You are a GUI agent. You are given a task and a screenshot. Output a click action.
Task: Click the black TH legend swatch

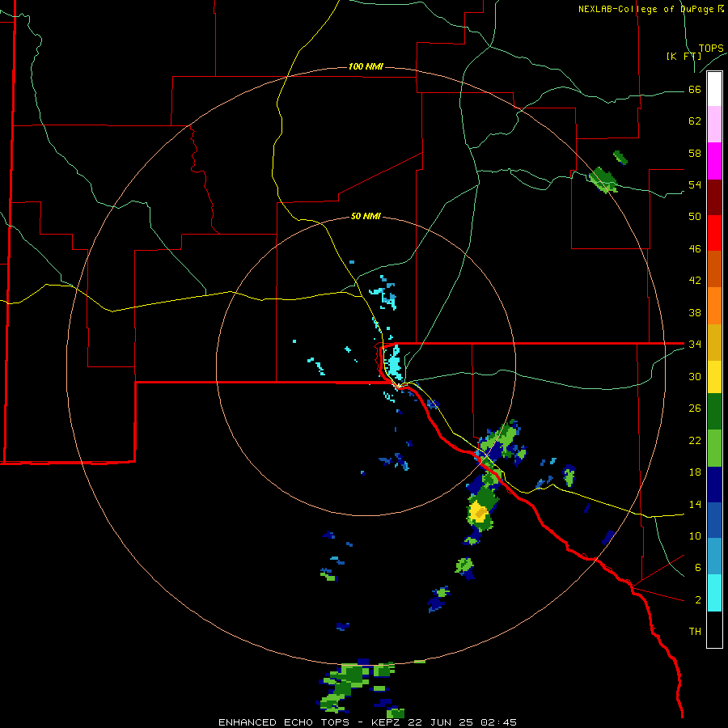tap(714, 629)
